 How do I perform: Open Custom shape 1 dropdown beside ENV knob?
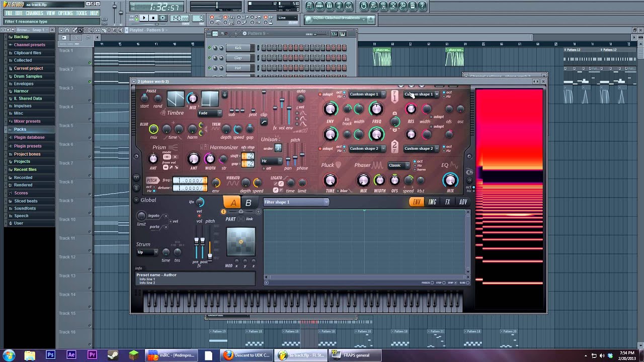pyautogui.click(x=367, y=95)
